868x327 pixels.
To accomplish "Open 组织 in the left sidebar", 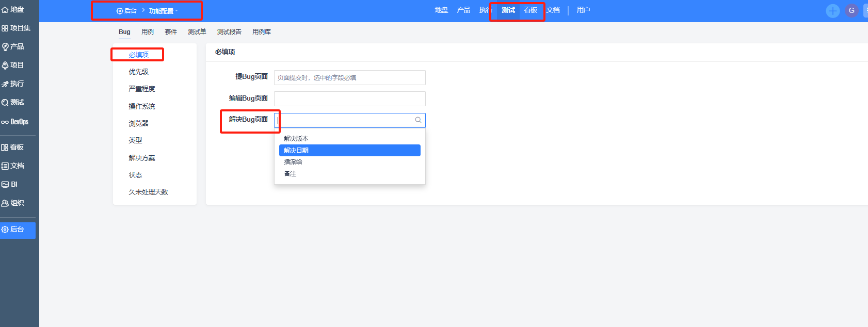I will (13, 203).
